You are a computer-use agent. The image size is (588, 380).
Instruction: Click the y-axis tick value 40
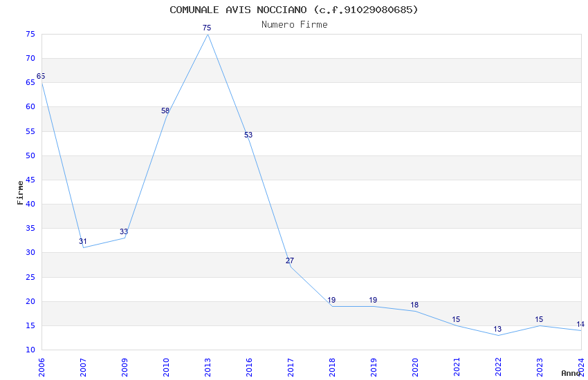coord(30,204)
